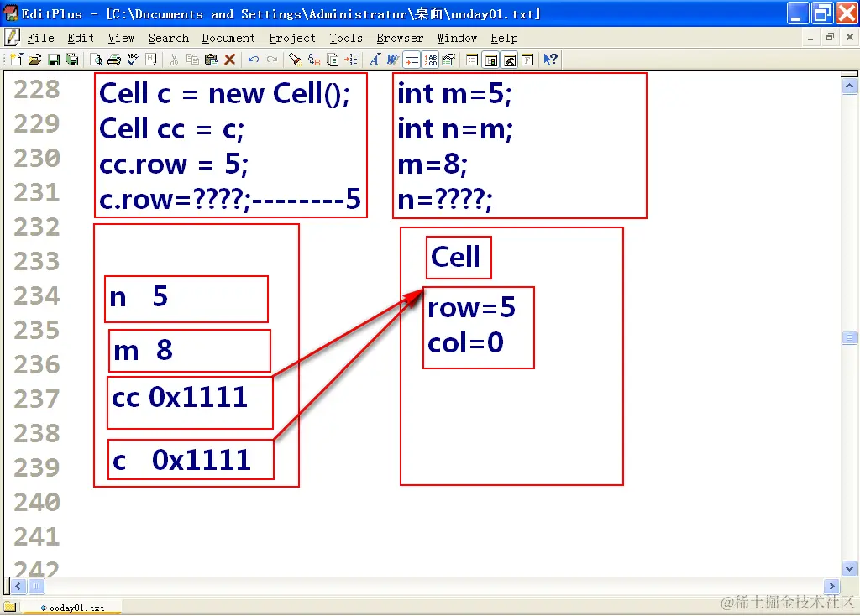Image resolution: width=860 pixels, height=616 pixels.
Task: Click the Save All icon
Action: [x=72, y=60]
